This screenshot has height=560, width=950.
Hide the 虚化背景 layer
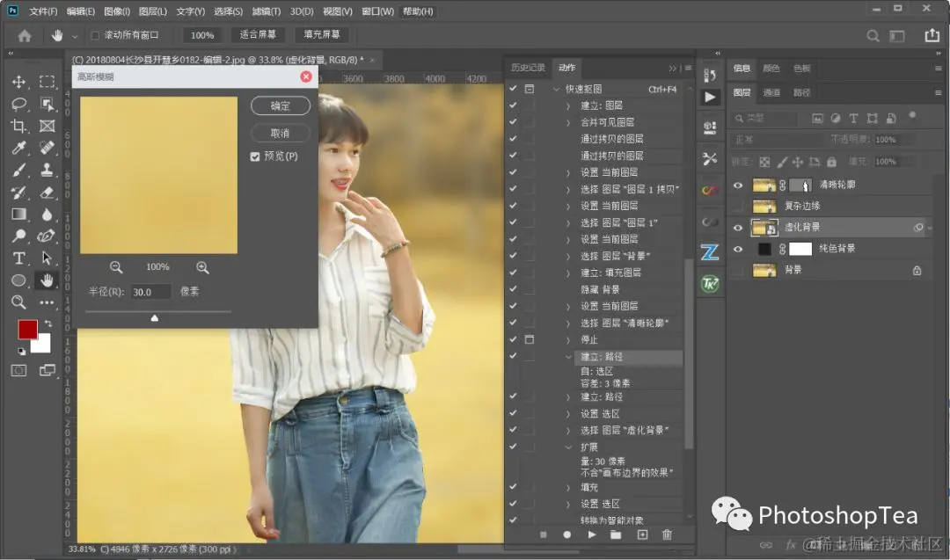tap(738, 229)
